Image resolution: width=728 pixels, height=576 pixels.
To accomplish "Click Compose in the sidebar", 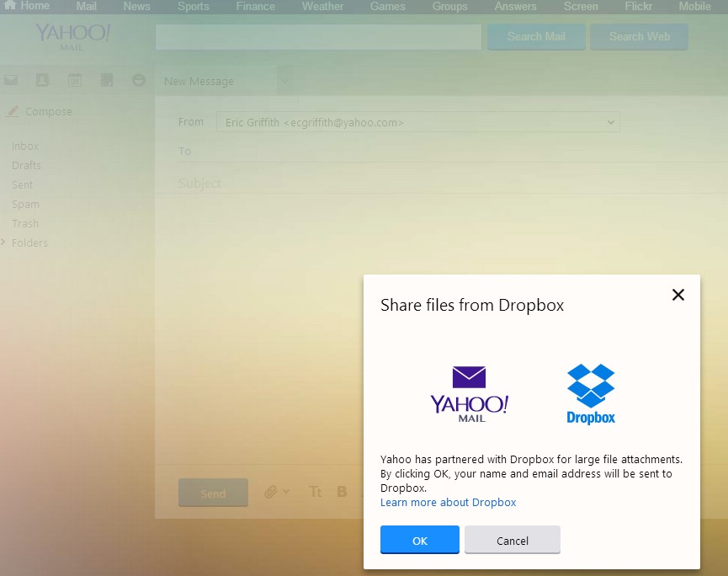I will tap(40, 111).
